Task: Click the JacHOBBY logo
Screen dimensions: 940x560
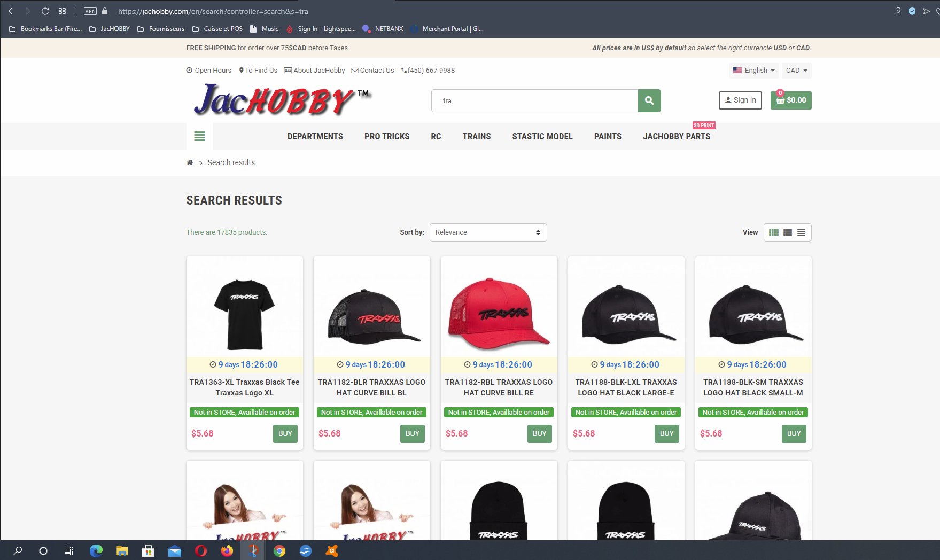Action: point(282,100)
